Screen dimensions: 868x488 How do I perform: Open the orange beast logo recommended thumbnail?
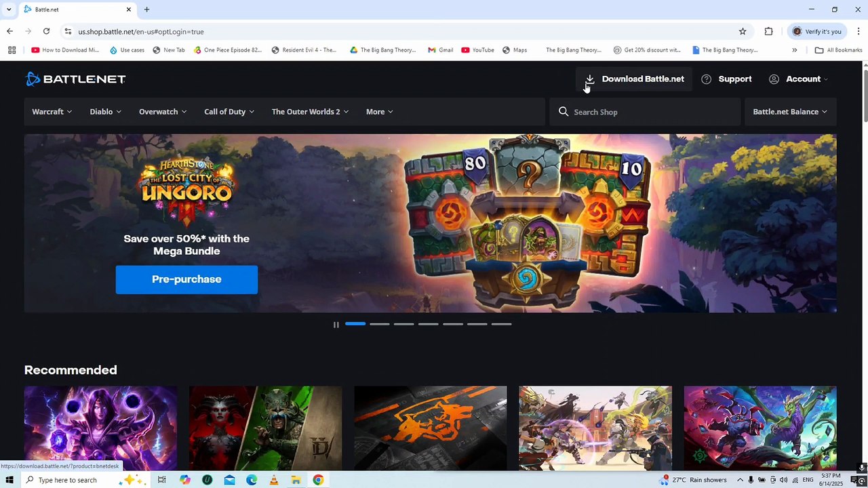(431, 428)
